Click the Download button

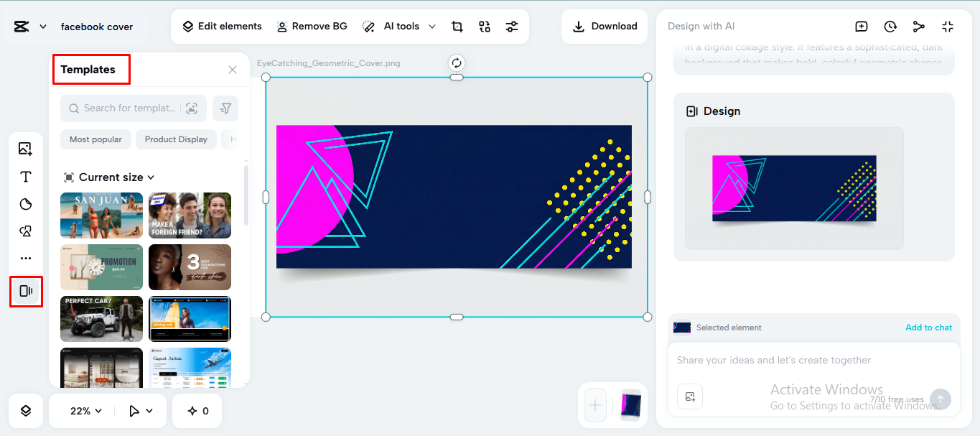tap(604, 26)
